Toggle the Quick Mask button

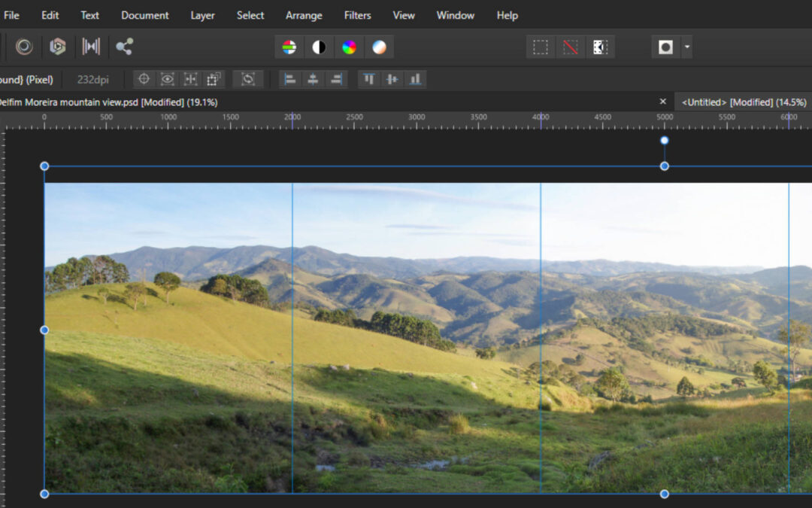tap(665, 47)
